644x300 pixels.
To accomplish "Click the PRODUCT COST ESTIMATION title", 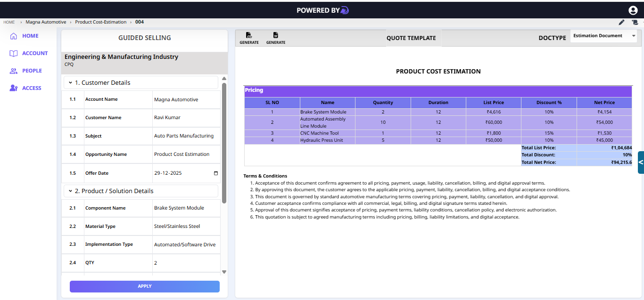I will click(x=438, y=72).
